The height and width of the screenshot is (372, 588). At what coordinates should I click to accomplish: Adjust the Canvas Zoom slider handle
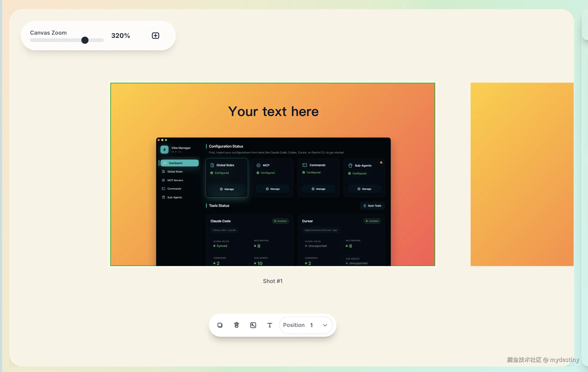click(85, 40)
